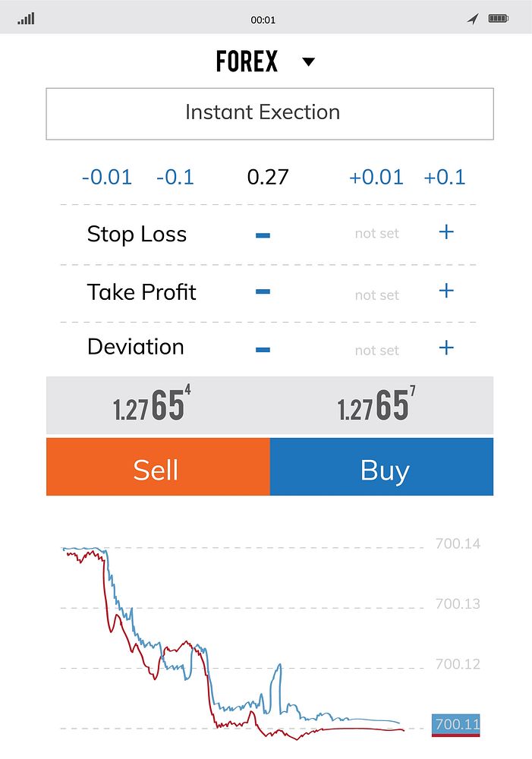The width and height of the screenshot is (532, 759).
Task: Click the plus icon next to Take Profit
Action: click(x=446, y=290)
